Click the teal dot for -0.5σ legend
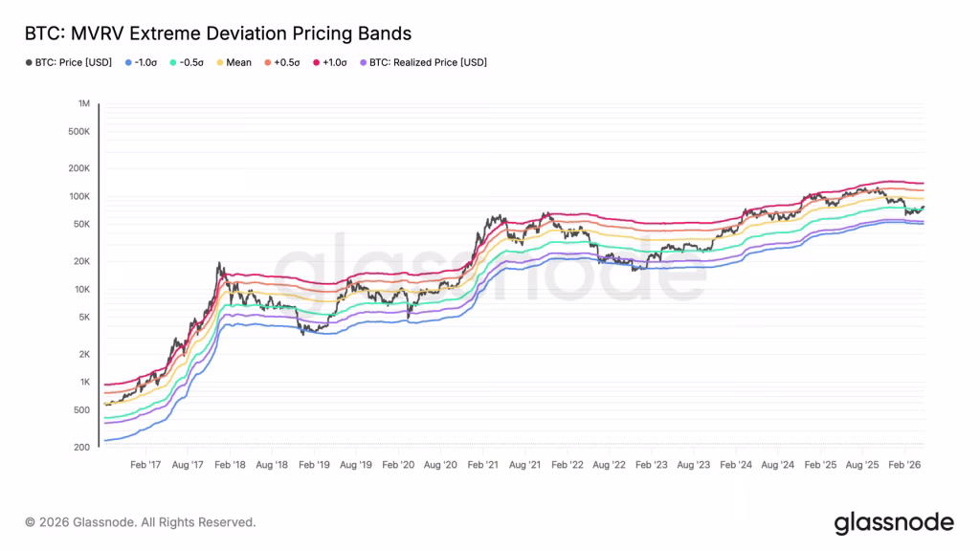This screenshot has height=551, width=980. click(x=173, y=63)
